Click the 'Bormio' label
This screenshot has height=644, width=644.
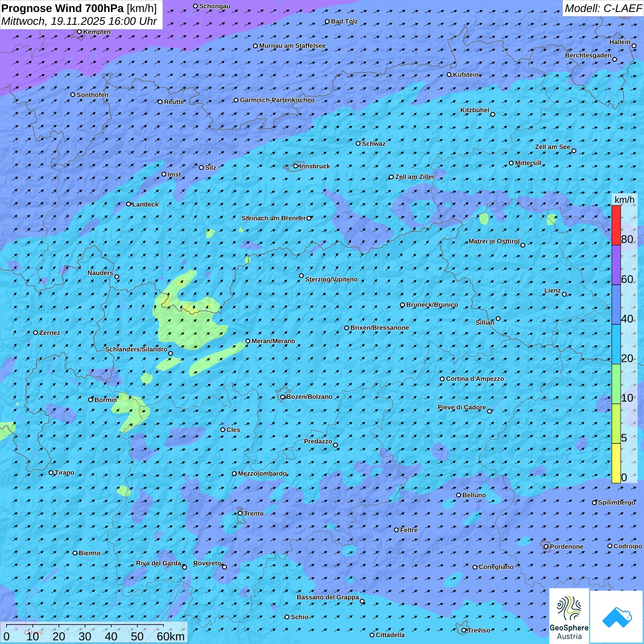[106, 400]
